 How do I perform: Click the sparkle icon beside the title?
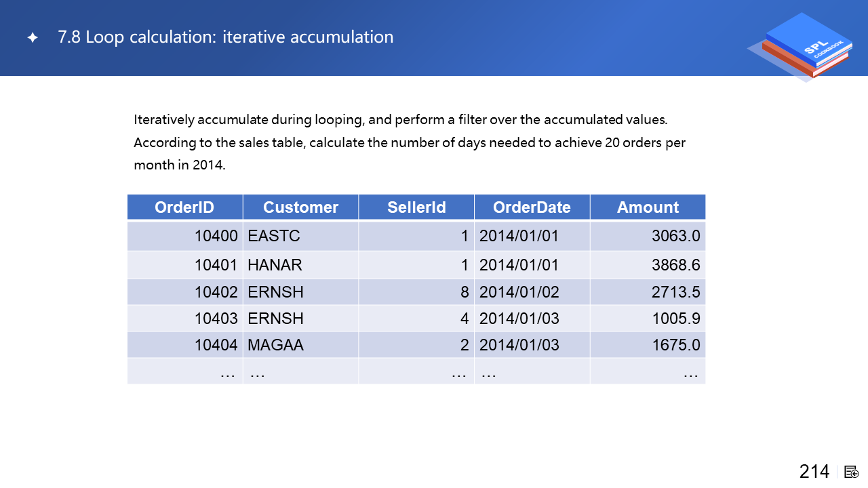tap(32, 38)
